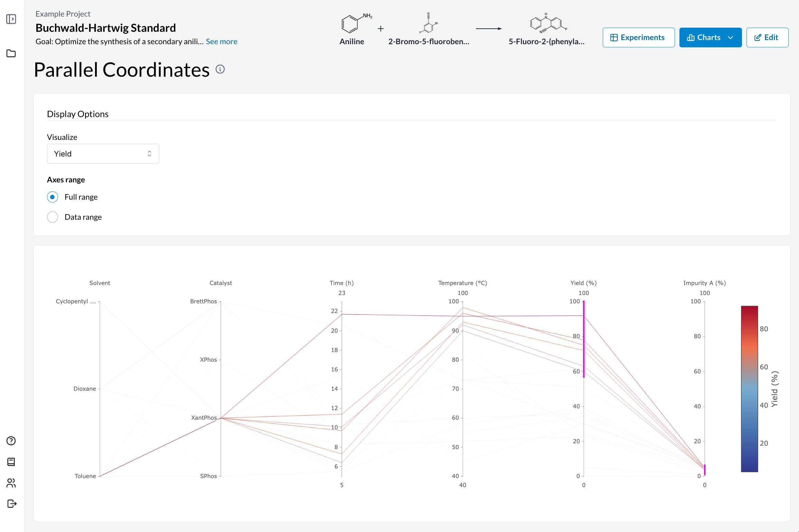Open the team users icon

pyautogui.click(x=11, y=483)
